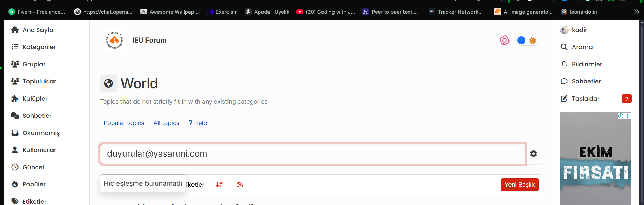Image resolution: width=644 pixels, height=205 pixels.
Task: Click the search input field
Action: (x=312, y=154)
